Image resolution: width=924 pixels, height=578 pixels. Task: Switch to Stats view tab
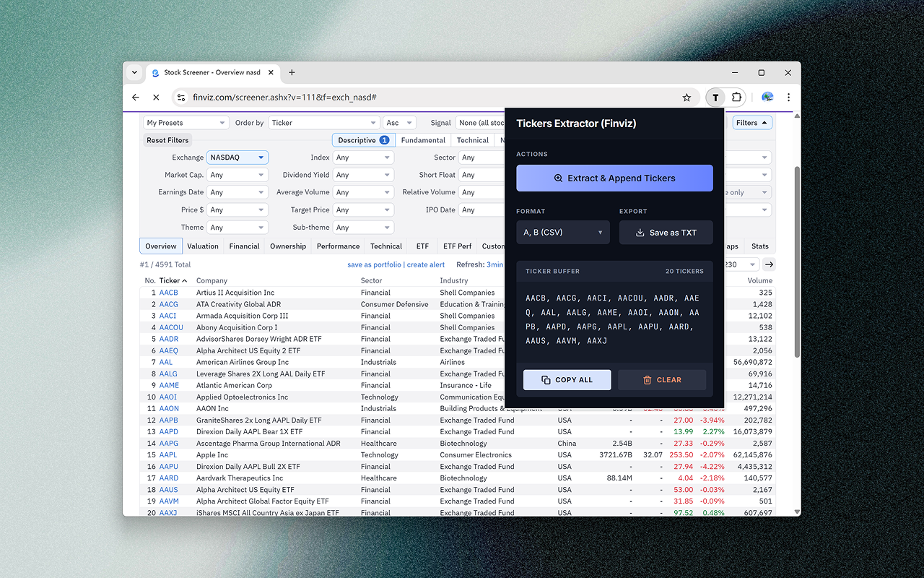[x=760, y=246]
